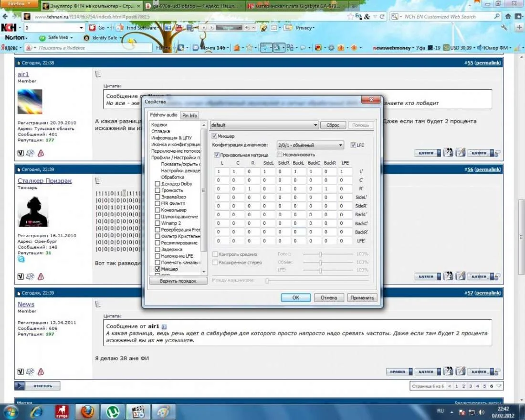Bookmark this page with the star icon
Screen dimensions: 525x420
pos(350,16)
